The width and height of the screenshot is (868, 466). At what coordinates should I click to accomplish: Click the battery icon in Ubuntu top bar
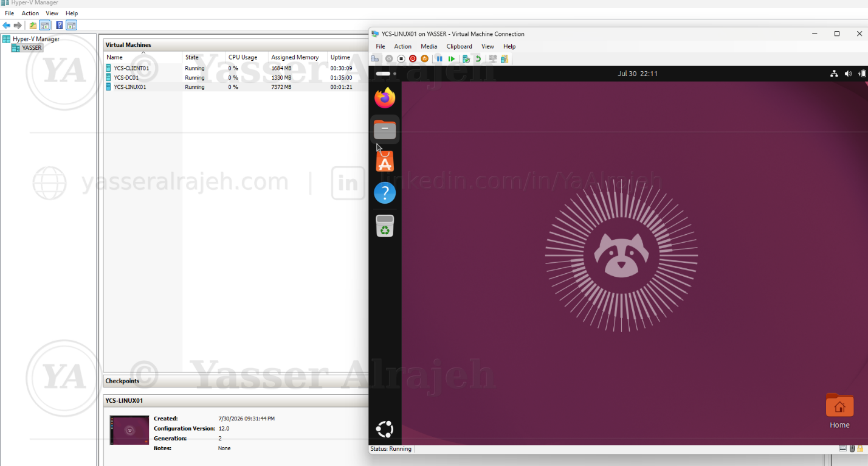(863, 74)
